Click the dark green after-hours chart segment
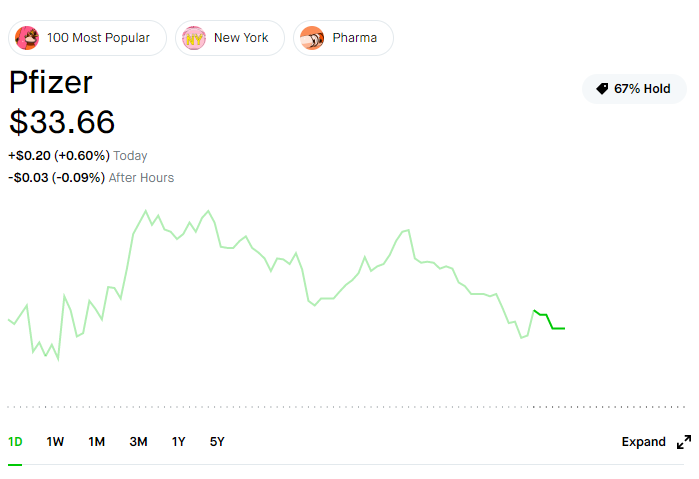Image resolution: width=699 pixels, height=479 pixels. click(x=549, y=319)
